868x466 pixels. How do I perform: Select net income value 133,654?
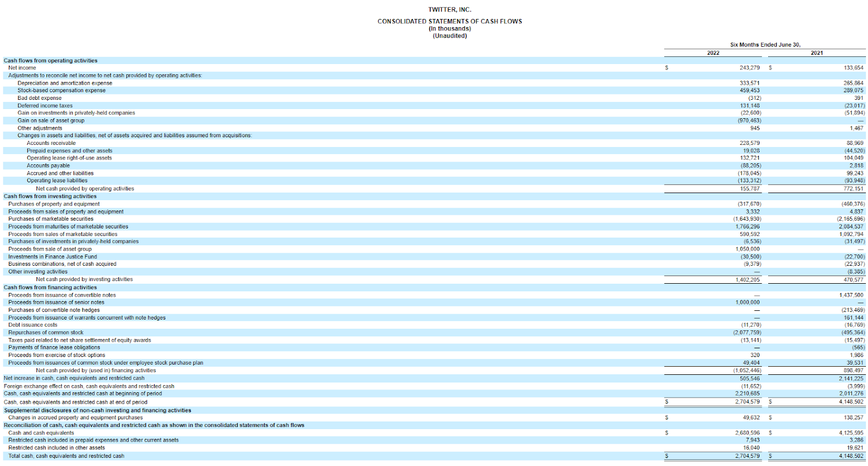click(853, 68)
